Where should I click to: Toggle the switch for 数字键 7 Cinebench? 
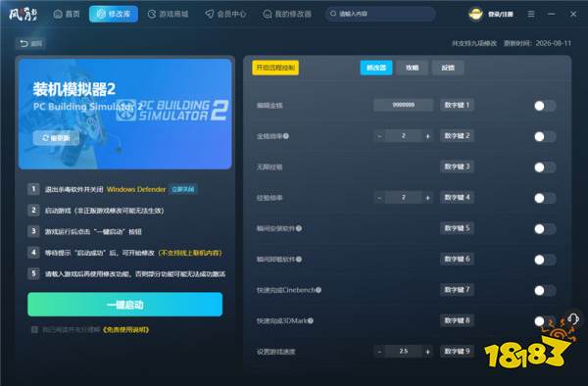click(x=545, y=290)
